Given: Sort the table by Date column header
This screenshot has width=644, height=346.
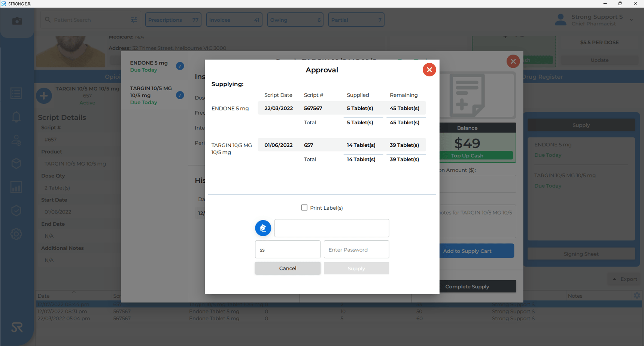Looking at the screenshot, I should coord(44,296).
